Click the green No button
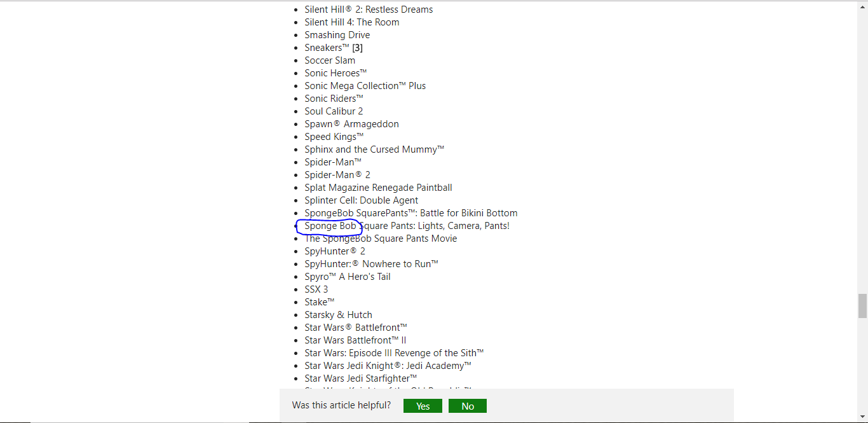868x423 pixels. (x=468, y=406)
